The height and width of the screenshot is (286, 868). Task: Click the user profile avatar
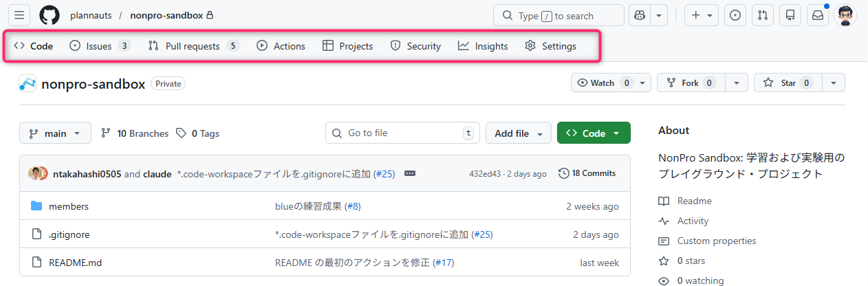(x=845, y=15)
